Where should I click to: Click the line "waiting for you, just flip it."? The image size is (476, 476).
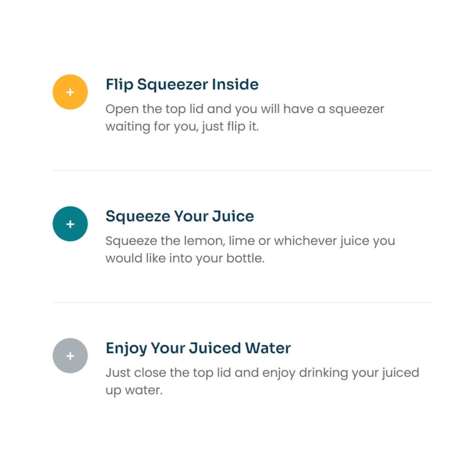pos(182,126)
